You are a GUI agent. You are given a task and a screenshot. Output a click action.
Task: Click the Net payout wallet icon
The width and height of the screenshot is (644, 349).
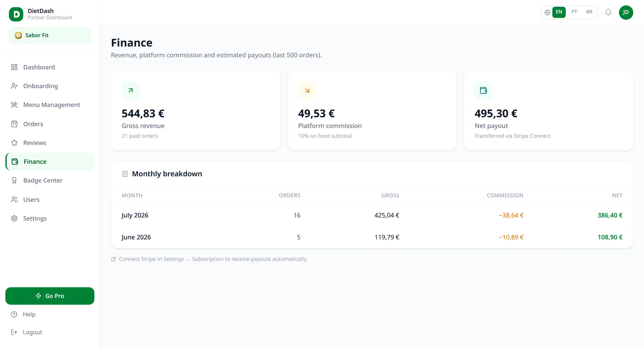483,90
